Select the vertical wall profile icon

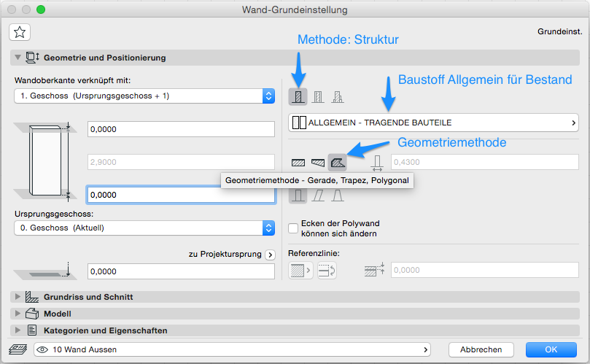[x=298, y=195]
